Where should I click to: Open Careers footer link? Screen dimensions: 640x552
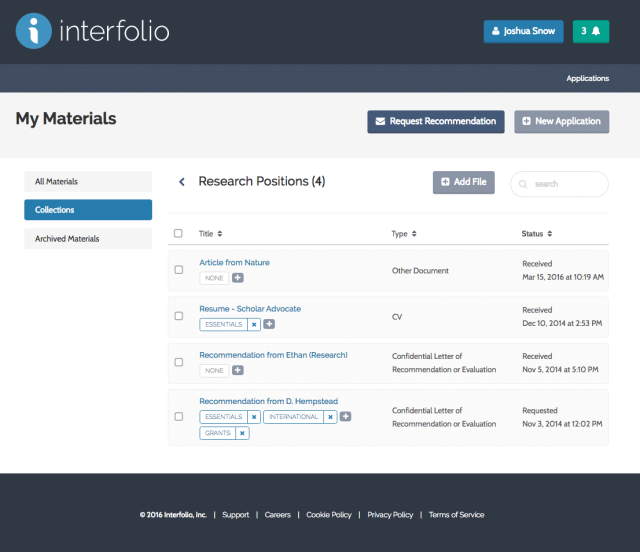tap(278, 515)
